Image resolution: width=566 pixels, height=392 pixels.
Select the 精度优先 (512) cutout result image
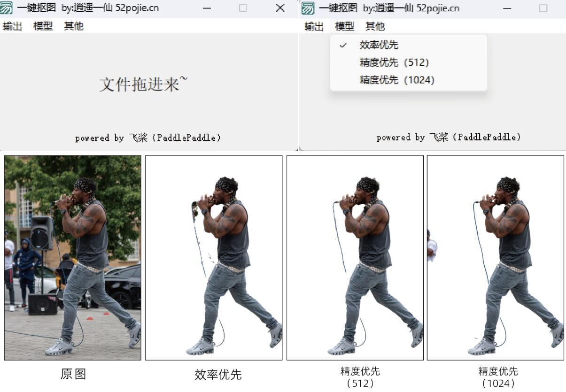[x=355, y=258]
